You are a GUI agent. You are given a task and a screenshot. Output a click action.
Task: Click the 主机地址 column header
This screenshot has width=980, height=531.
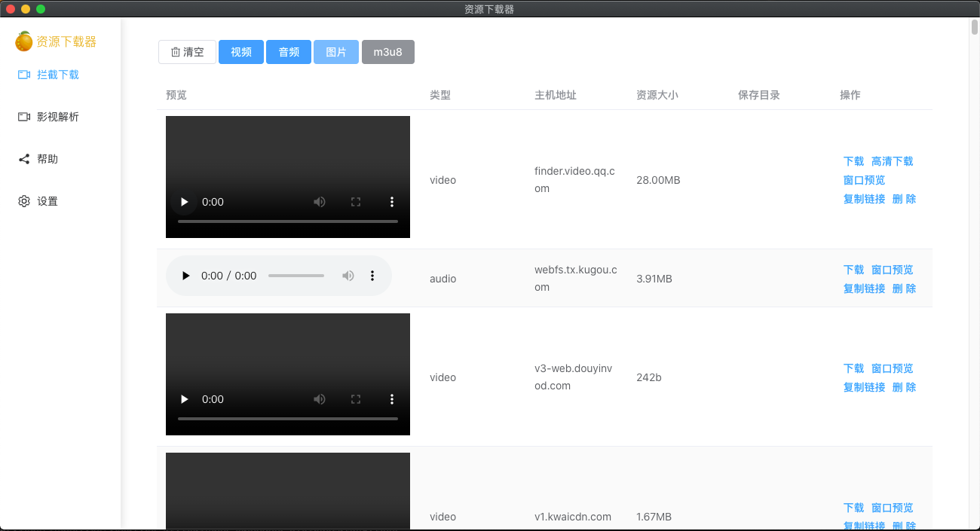(556, 95)
